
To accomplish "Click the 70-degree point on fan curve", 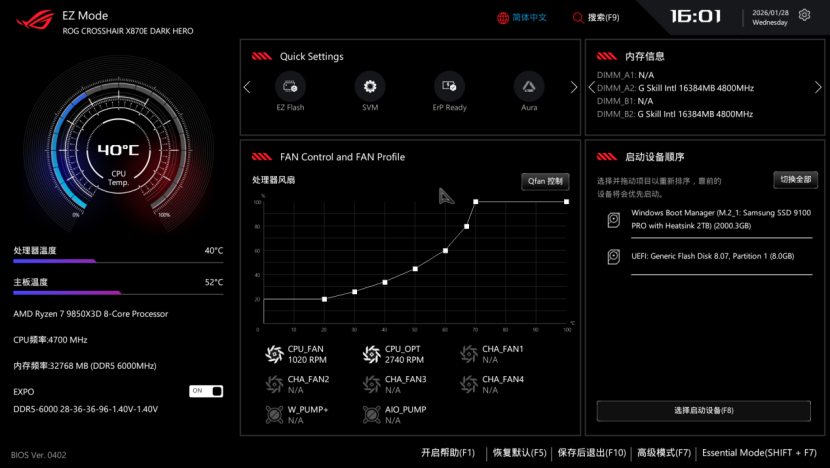I will [475, 202].
